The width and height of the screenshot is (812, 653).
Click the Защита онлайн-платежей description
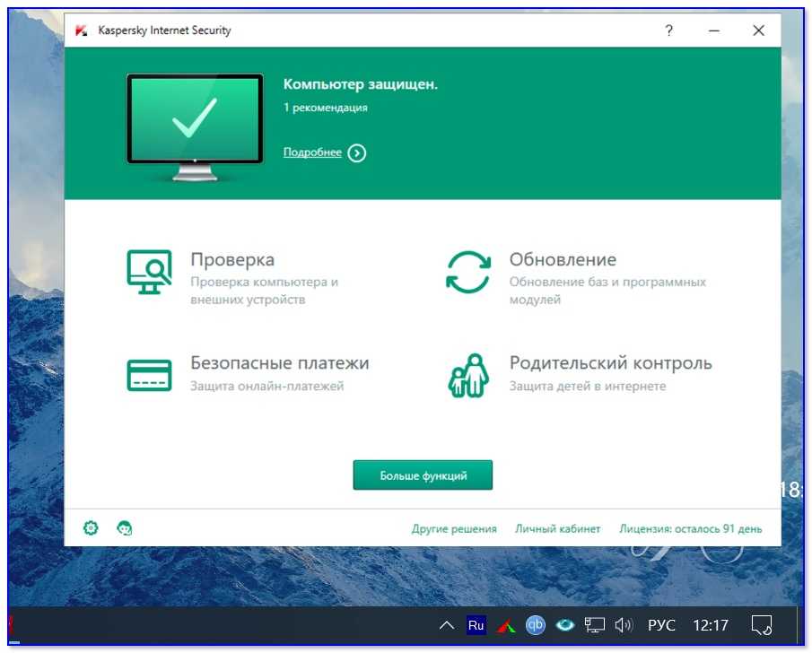[x=267, y=386]
